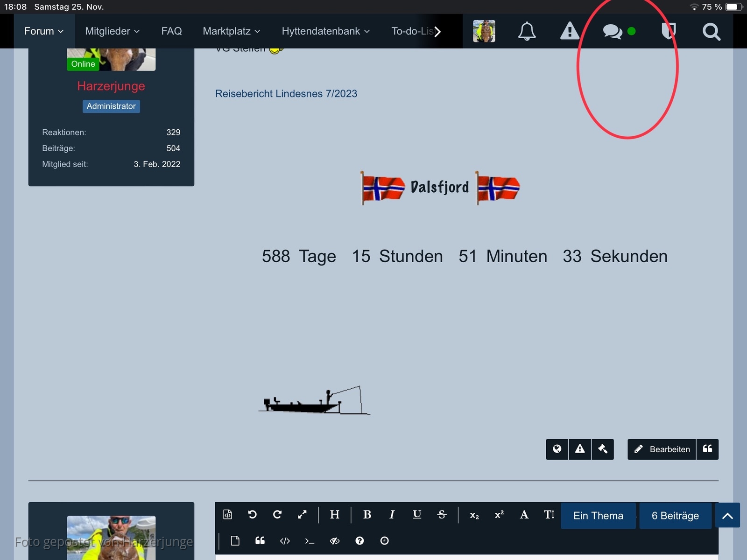747x560 pixels.
Task: Expand the Marktplatz dropdown menu
Action: (x=231, y=31)
